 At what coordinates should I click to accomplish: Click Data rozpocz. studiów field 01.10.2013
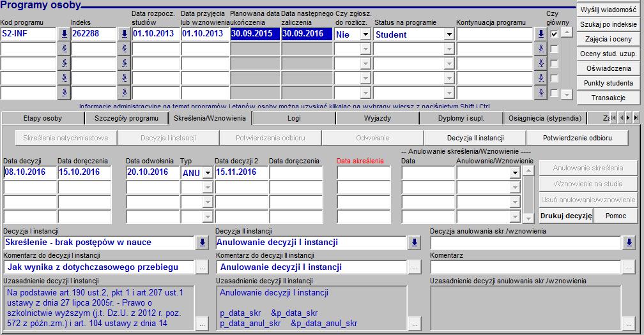click(156, 34)
